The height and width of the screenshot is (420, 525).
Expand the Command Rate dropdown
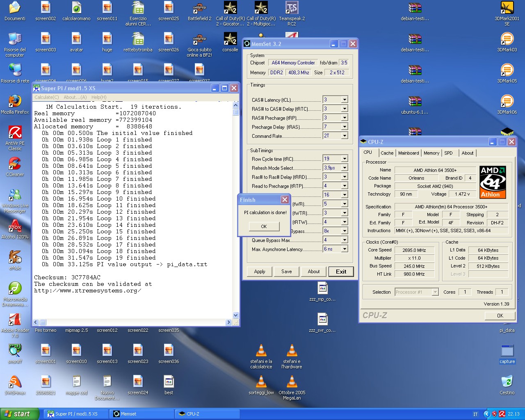[x=345, y=136]
